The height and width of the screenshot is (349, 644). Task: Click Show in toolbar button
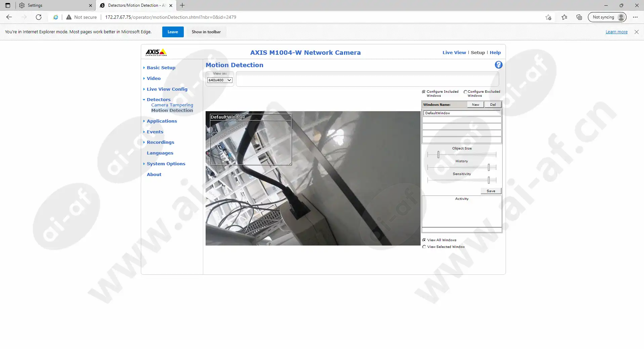206,32
